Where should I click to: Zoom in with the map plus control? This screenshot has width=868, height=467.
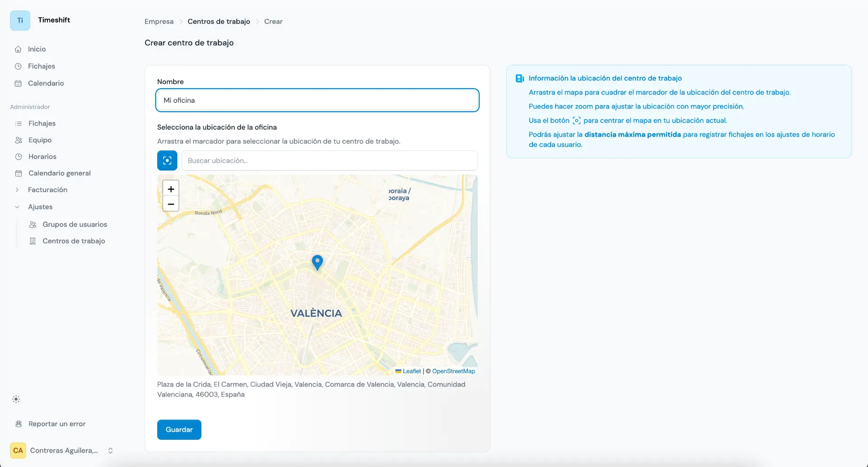click(x=170, y=189)
